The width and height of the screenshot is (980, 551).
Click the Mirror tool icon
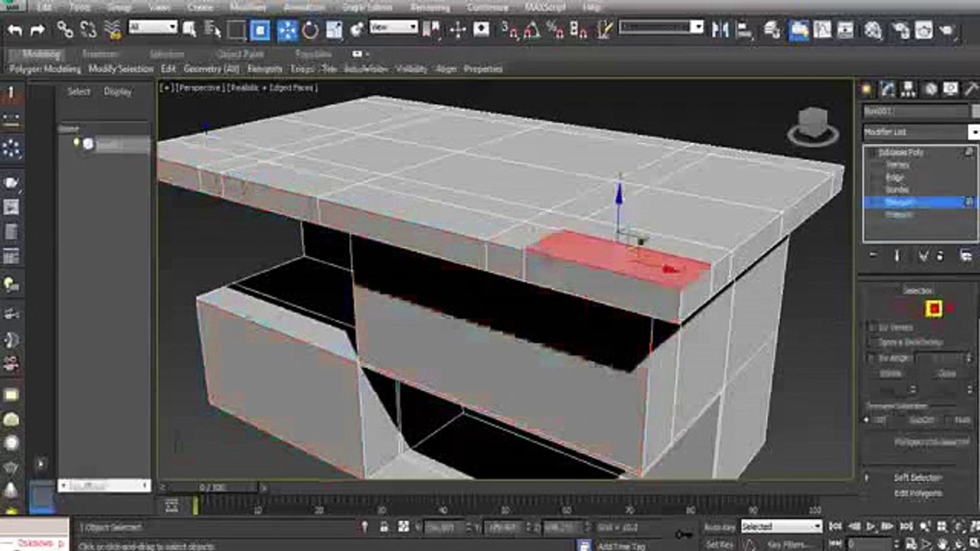click(720, 30)
